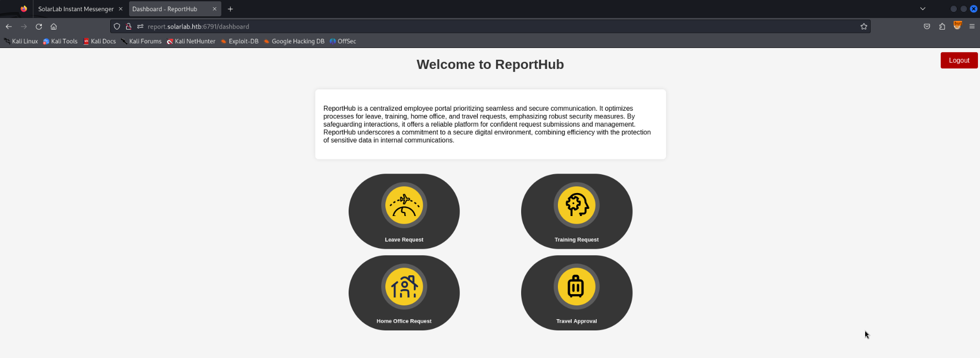
Task: Log out using the Logout button
Action: click(959, 60)
